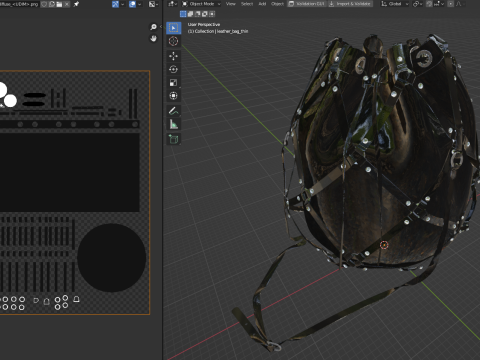Click the Validation GUI button
The width and height of the screenshot is (480, 360).
pyautogui.click(x=307, y=4)
